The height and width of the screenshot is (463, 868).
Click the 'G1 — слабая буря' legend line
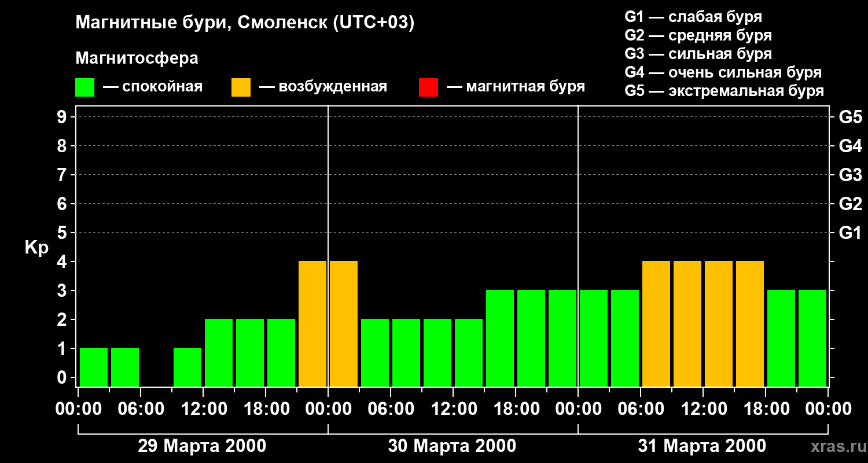coord(693,17)
